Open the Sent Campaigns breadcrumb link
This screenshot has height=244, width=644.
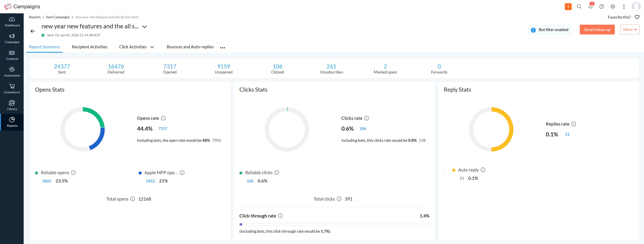(58, 17)
